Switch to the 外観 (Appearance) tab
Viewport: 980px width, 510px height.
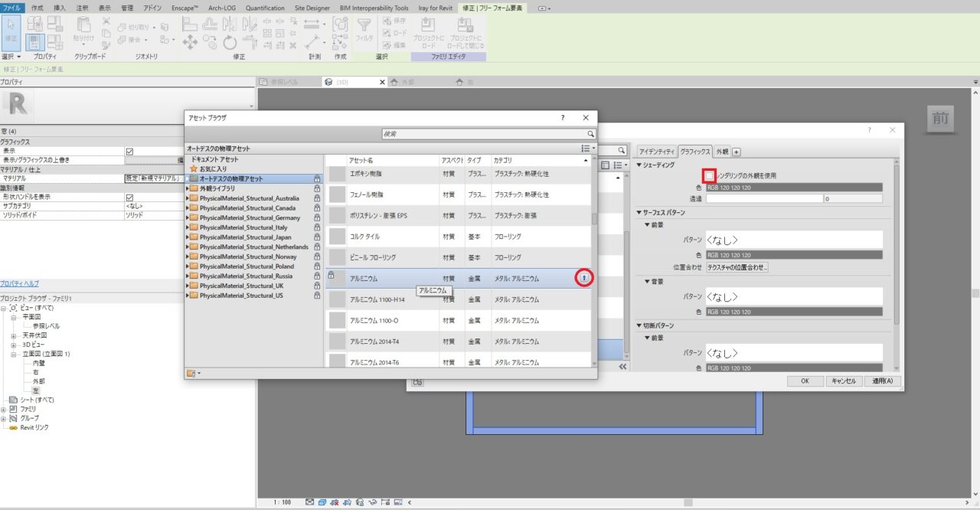[722, 151]
